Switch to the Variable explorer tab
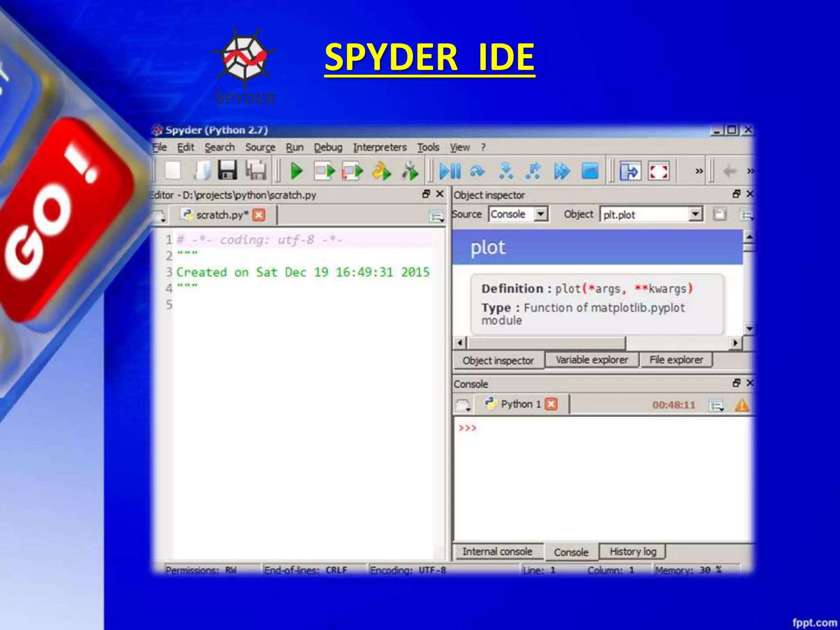The height and width of the screenshot is (630, 840). (591, 360)
